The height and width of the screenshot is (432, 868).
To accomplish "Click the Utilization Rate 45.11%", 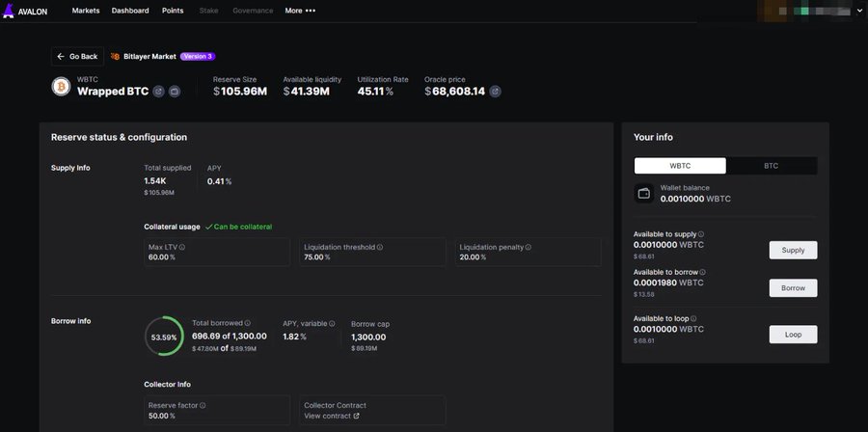I will click(x=375, y=92).
